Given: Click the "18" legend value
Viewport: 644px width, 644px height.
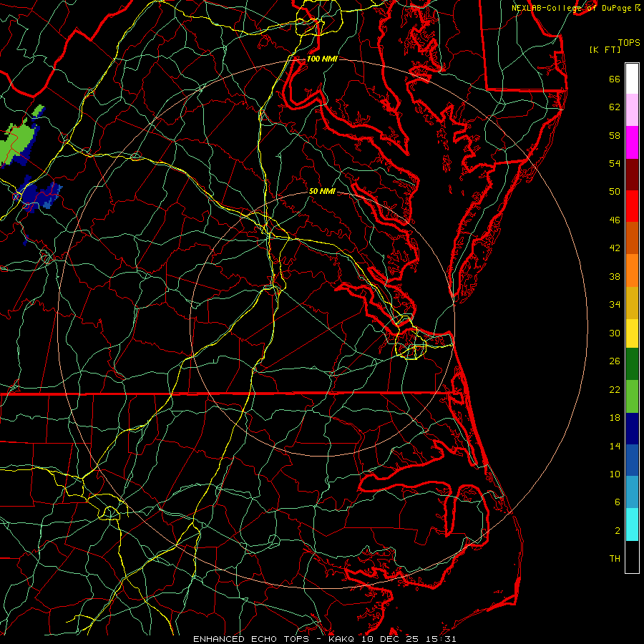Looking at the screenshot, I should tap(615, 418).
